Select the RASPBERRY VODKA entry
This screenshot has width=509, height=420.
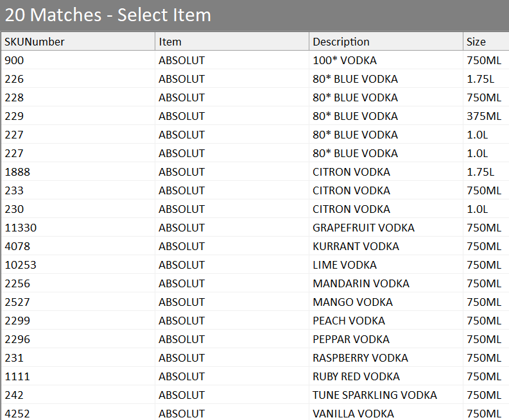(x=360, y=358)
